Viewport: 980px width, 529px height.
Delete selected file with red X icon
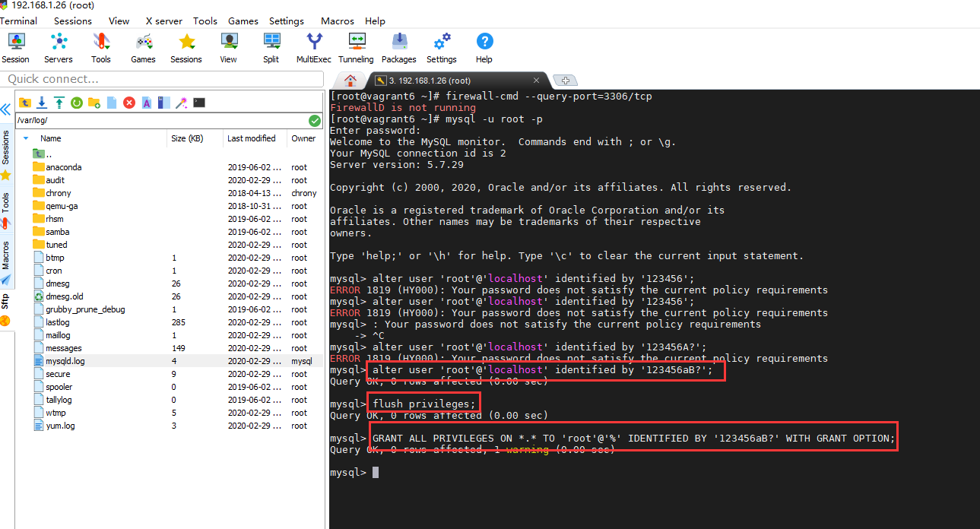point(129,103)
